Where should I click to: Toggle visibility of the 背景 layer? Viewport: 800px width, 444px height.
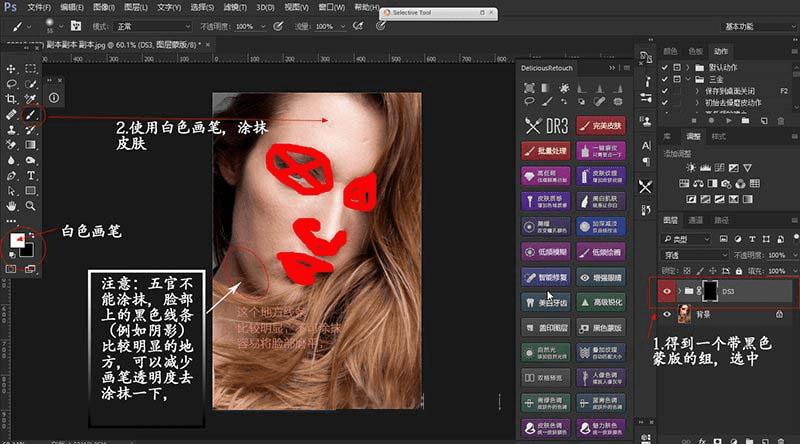point(667,314)
